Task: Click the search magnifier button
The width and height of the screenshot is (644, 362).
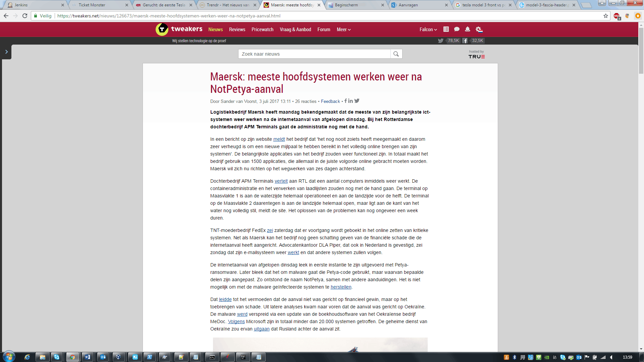Action: [x=396, y=54]
